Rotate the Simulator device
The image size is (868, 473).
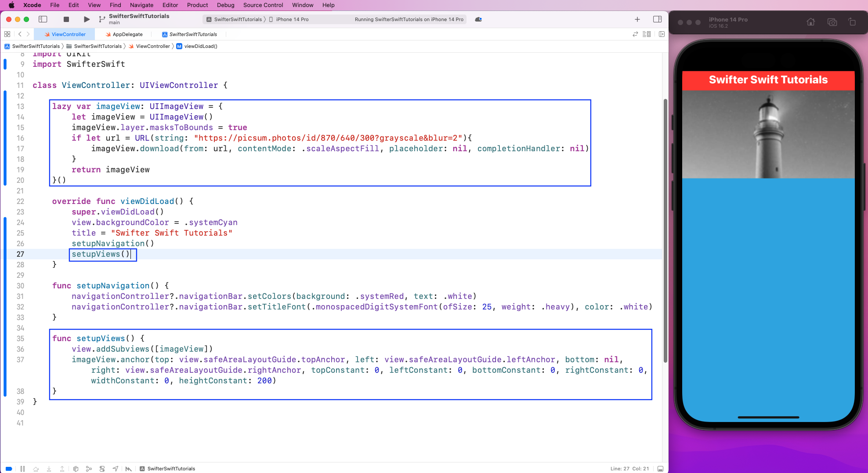tap(852, 22)
